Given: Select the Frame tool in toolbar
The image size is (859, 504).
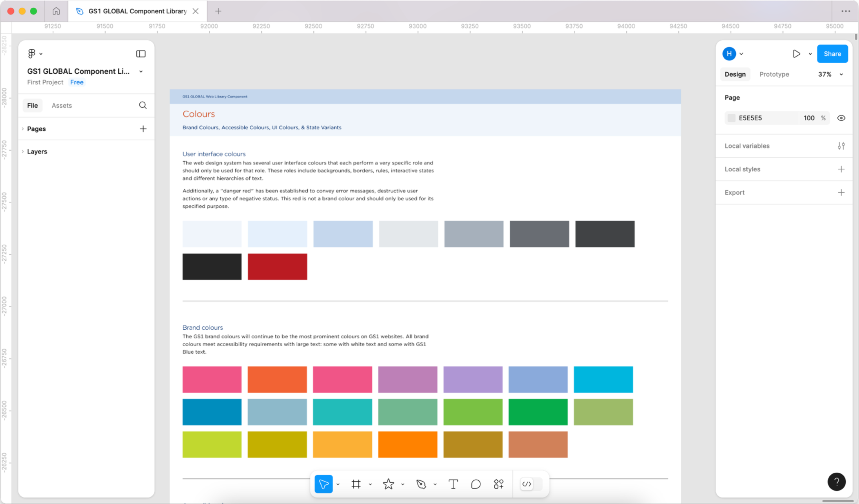Looking at the screenshot, I should tap(356, 484).
